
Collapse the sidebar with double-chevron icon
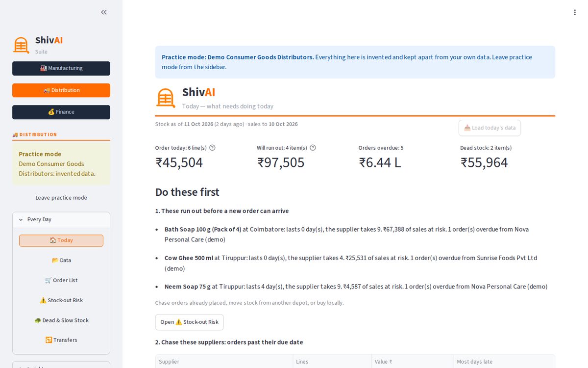(104, 12)
